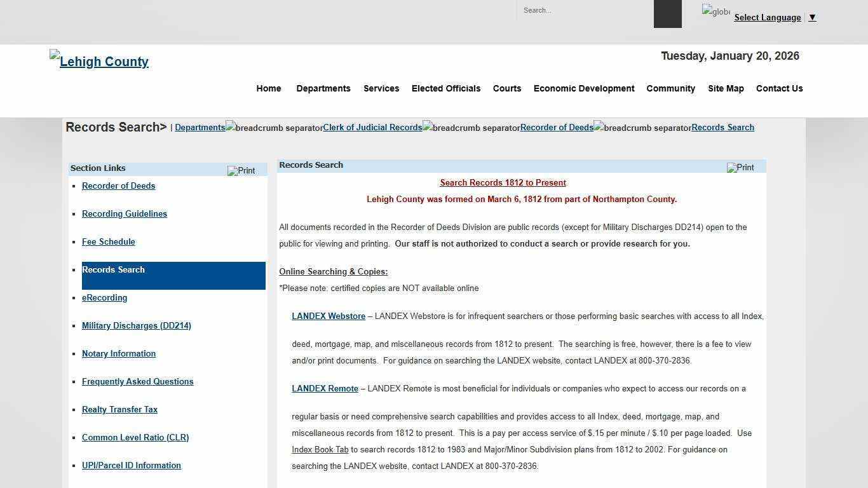
Task: Navigate to Contact Us in top menu
Action: (779, 88)
